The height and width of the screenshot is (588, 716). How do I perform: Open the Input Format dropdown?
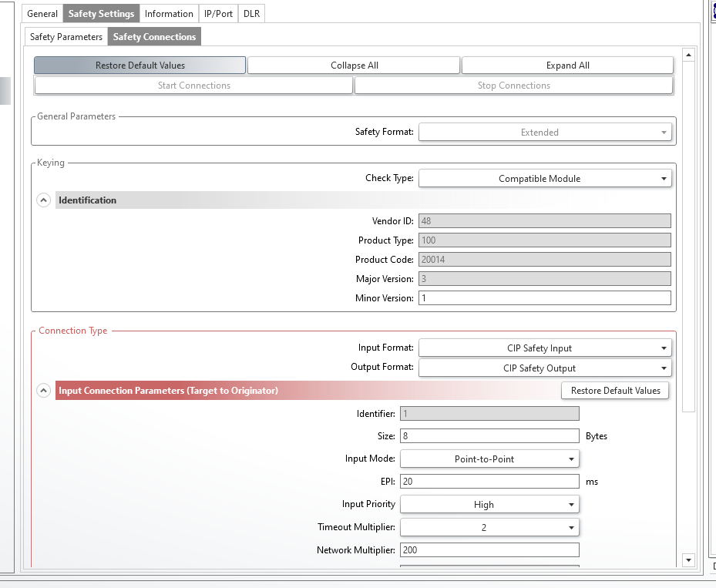545,348
